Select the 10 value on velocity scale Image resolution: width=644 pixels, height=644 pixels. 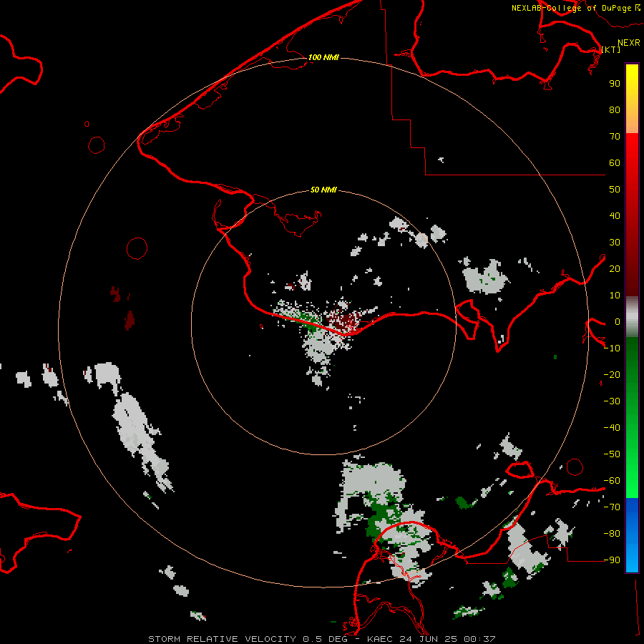615,296
